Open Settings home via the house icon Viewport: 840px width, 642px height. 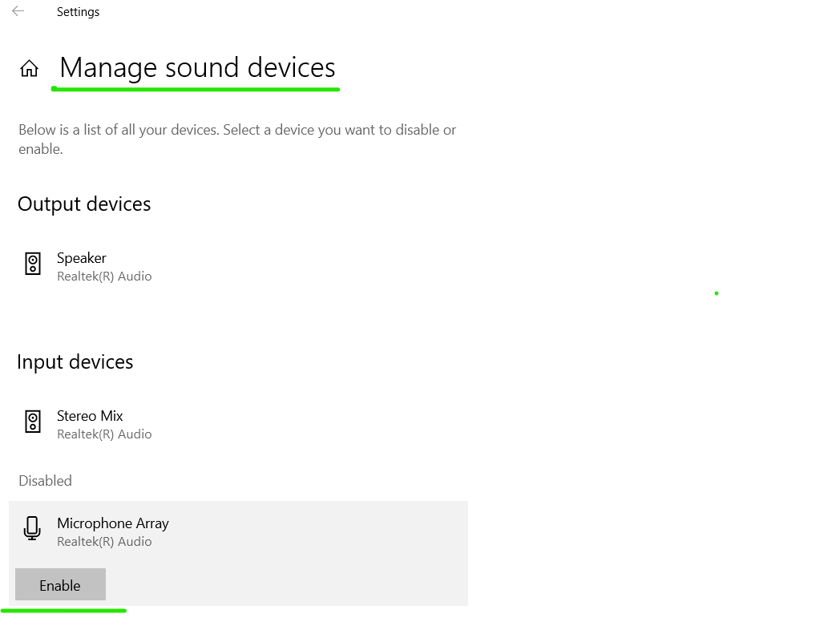tap(29, 69)
